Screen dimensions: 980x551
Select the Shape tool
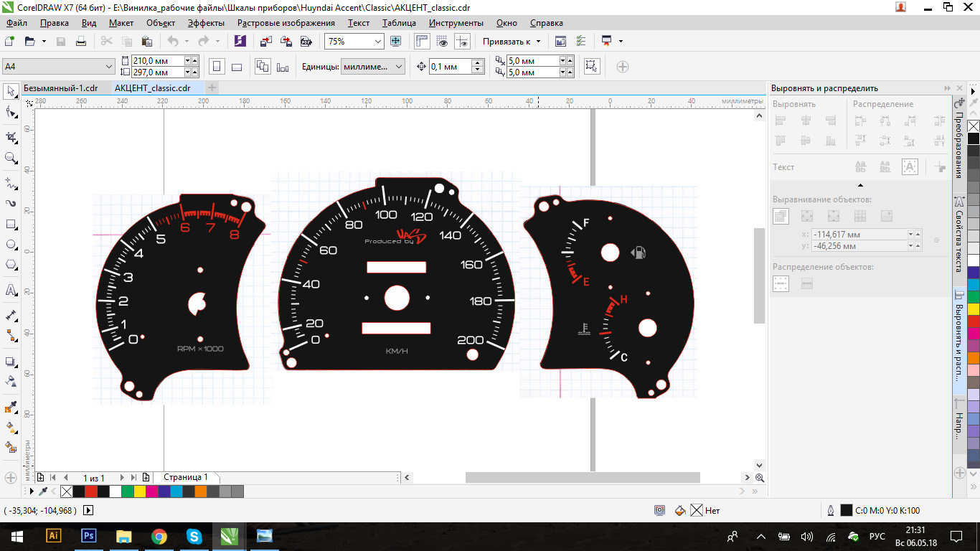point(11,112)
